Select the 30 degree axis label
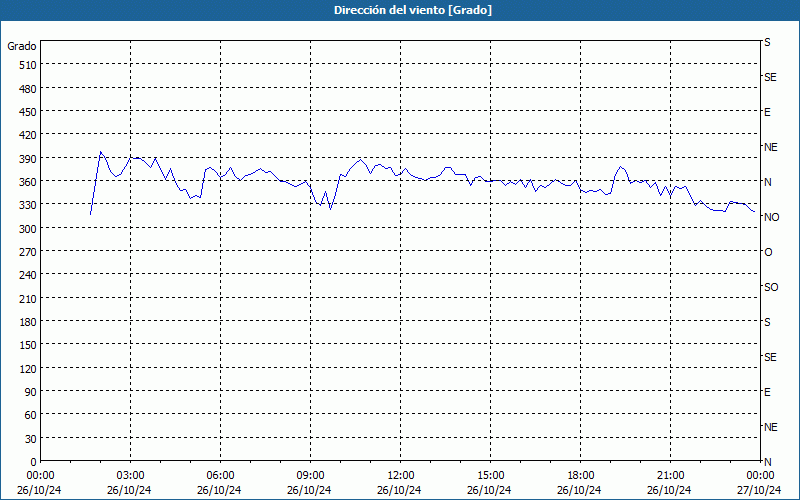This screenshot has width=800, height=500. (31, 439)
